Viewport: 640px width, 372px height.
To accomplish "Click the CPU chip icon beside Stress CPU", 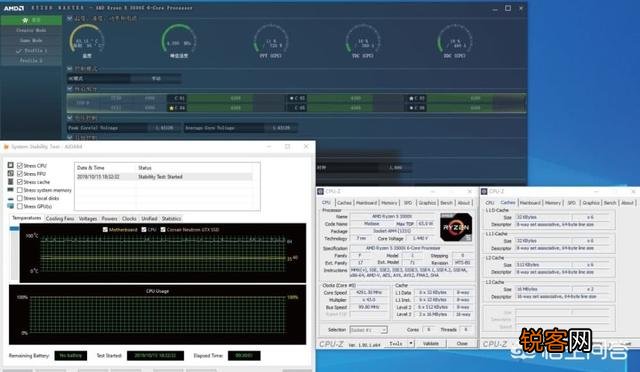I will coord(11,165).
